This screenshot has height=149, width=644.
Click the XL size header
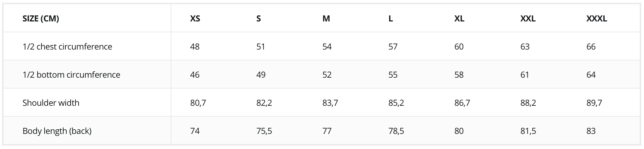(x=459, y=19)
